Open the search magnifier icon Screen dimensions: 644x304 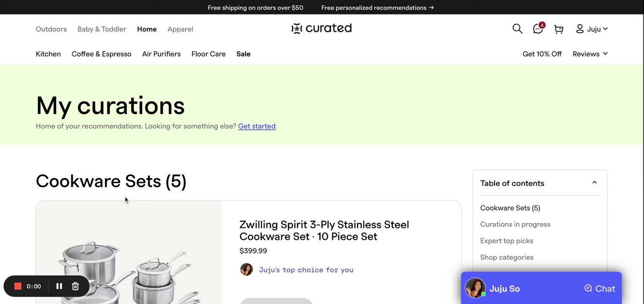point(517,29)
